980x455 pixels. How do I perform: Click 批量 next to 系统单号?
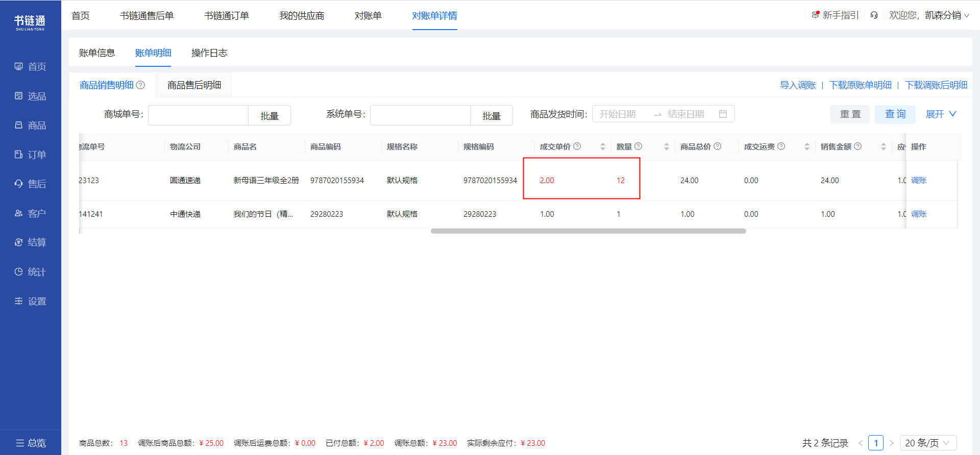(492, 116)
